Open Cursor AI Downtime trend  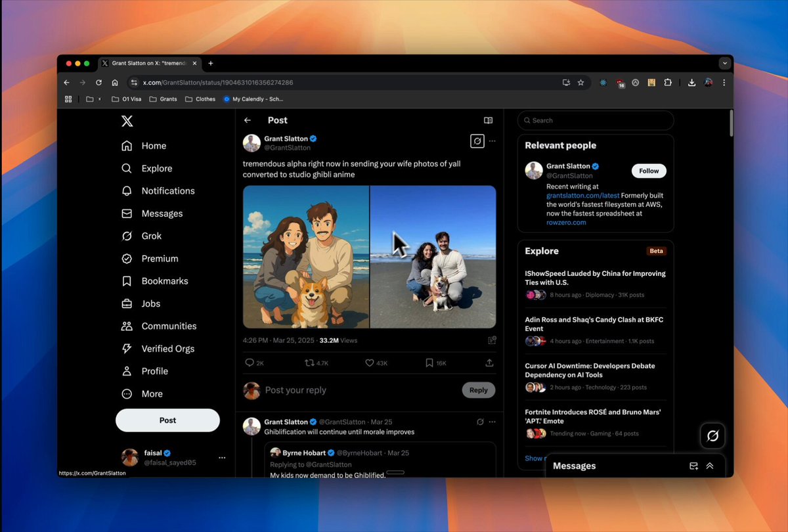(595, 377)
